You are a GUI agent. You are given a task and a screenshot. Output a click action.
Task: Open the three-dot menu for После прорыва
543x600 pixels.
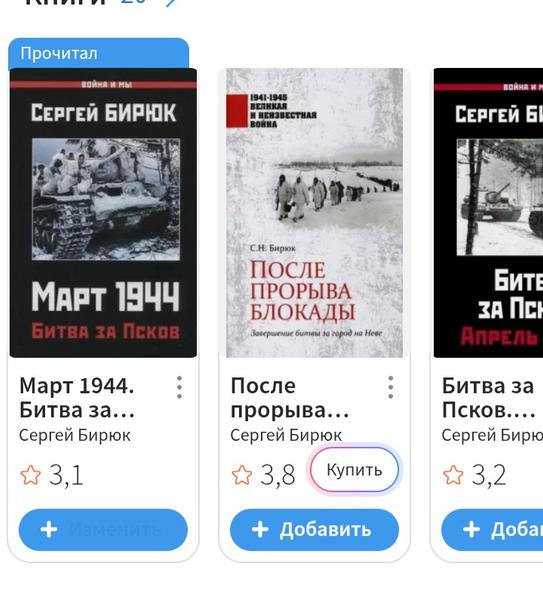click(390, 387)
